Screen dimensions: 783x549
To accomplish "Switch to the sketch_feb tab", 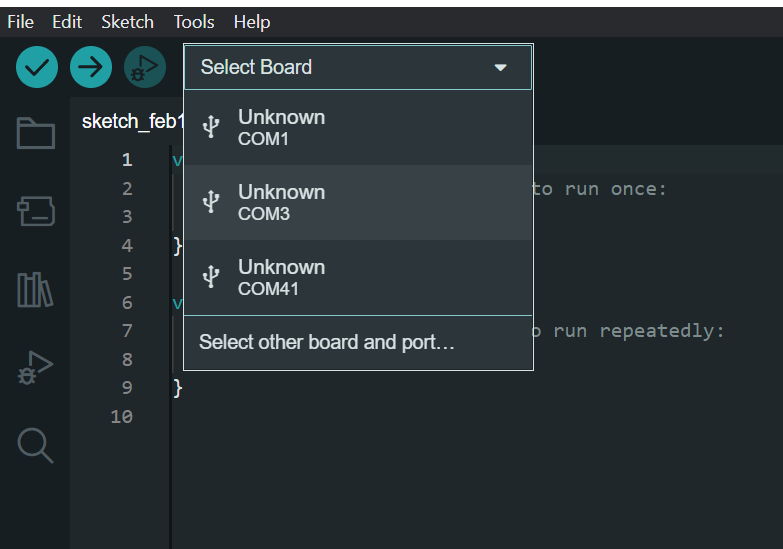I will pyautogui.click(x=132, y=121).
